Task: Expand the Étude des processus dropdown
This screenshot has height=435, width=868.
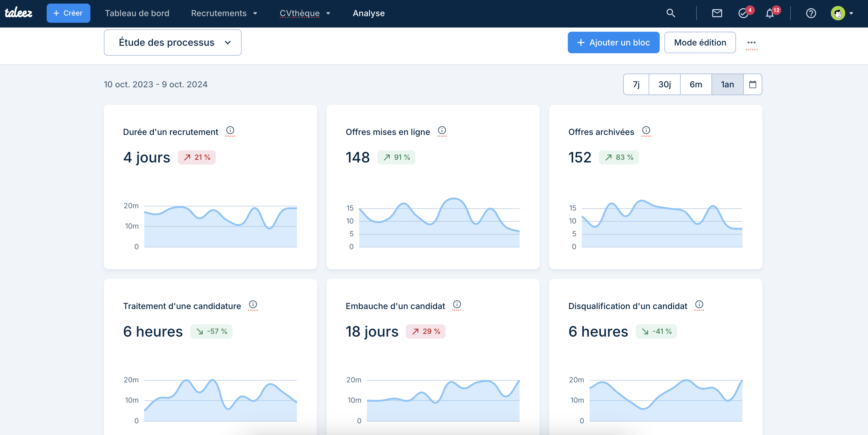Action: click(172, 42)
